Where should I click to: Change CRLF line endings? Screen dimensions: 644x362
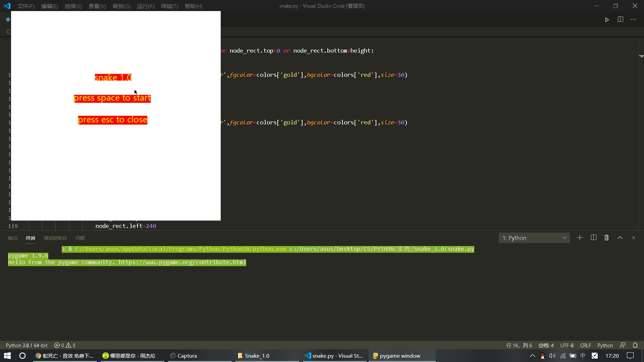[x=586, y=345]
